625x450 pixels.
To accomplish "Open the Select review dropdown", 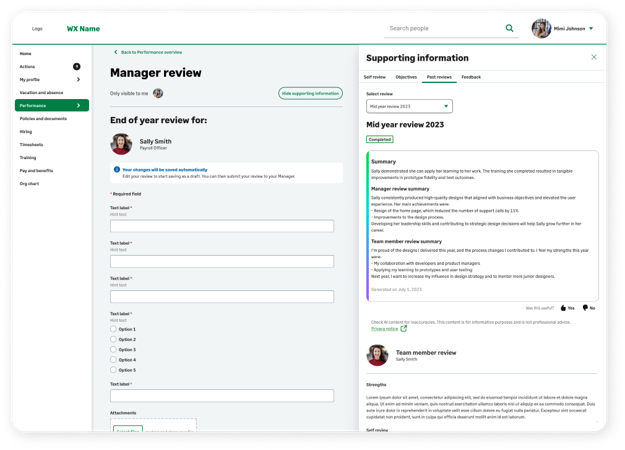I will coord(409,106).
